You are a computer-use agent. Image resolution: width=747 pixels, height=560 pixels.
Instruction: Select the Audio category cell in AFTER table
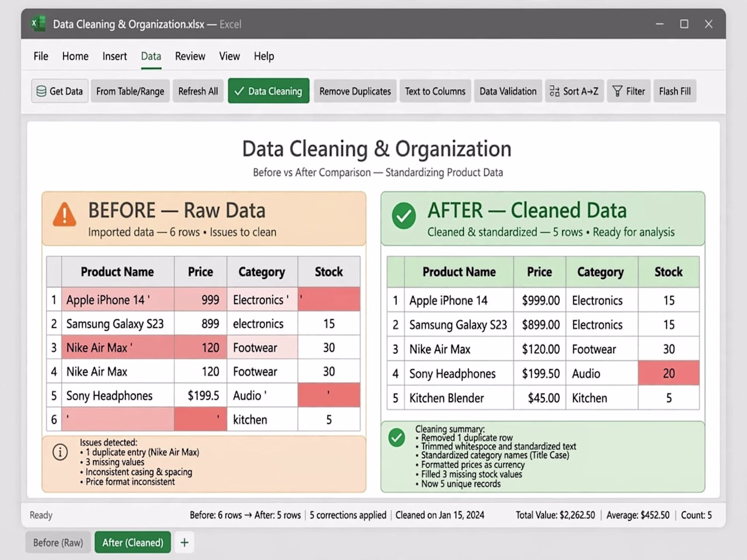click(601, 373)
